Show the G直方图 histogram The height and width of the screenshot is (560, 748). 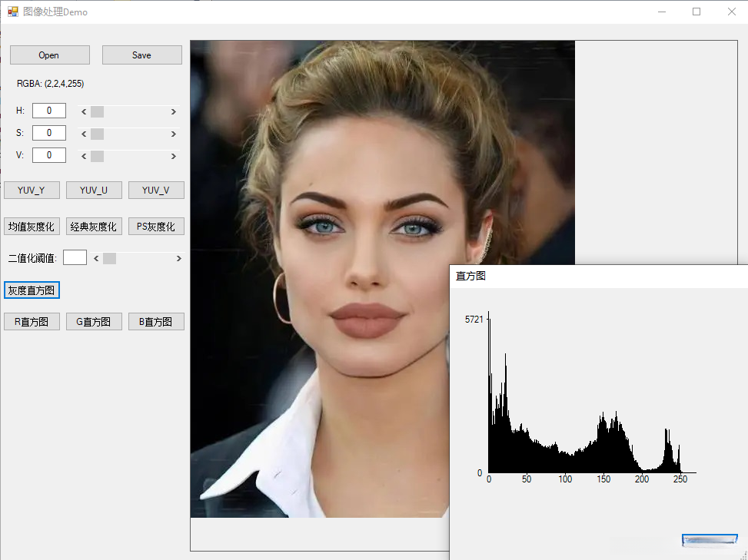(x=94, y=322)
